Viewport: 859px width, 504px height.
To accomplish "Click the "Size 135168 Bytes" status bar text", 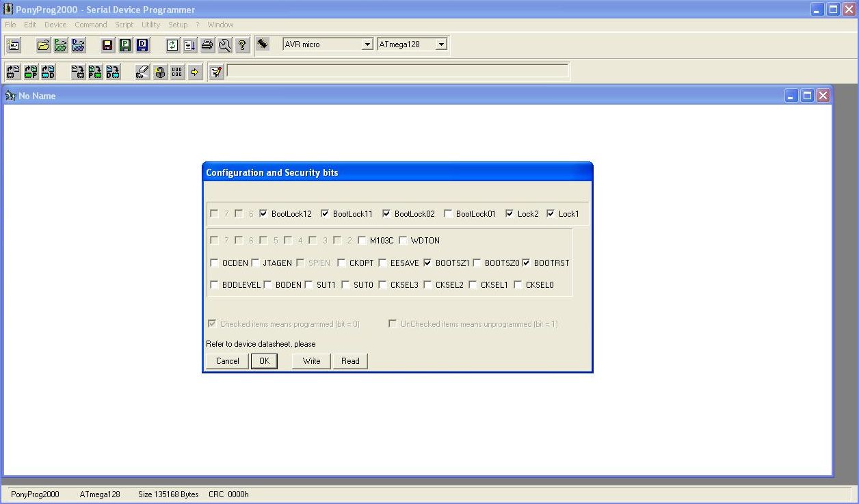I will 168,494.
